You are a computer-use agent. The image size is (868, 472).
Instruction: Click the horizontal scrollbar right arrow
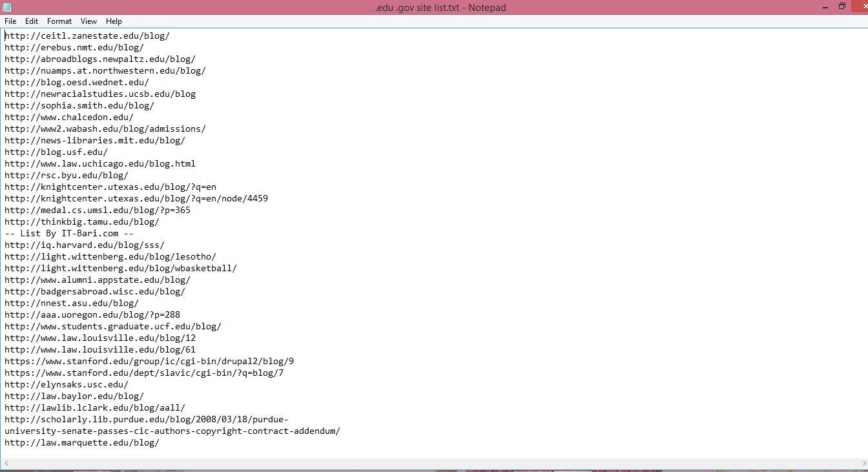click(863, 464)
